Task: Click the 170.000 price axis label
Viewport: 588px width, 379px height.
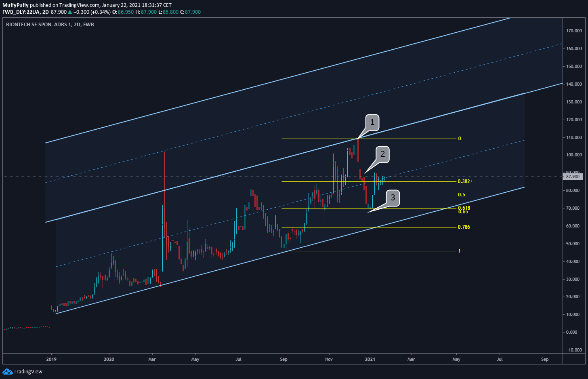Action: [574, 31]
